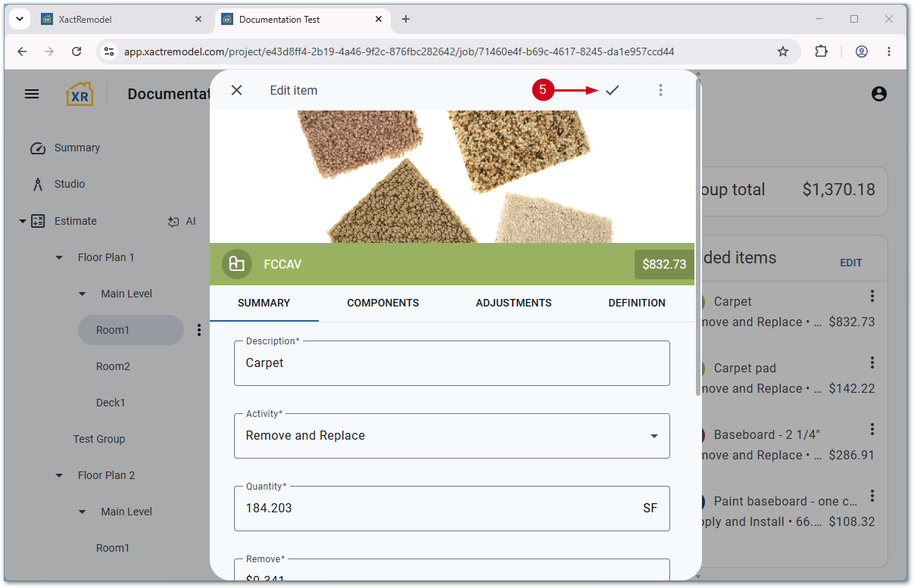Open AI estimate assistant
The image size is (914, 588).
pyautogui.click(x=182, y=221)
